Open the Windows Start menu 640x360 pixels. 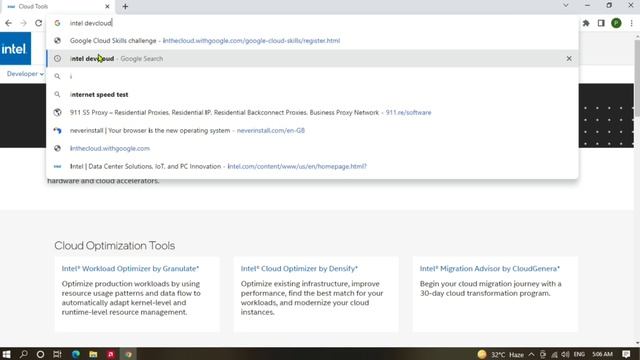tap(6, 354)
